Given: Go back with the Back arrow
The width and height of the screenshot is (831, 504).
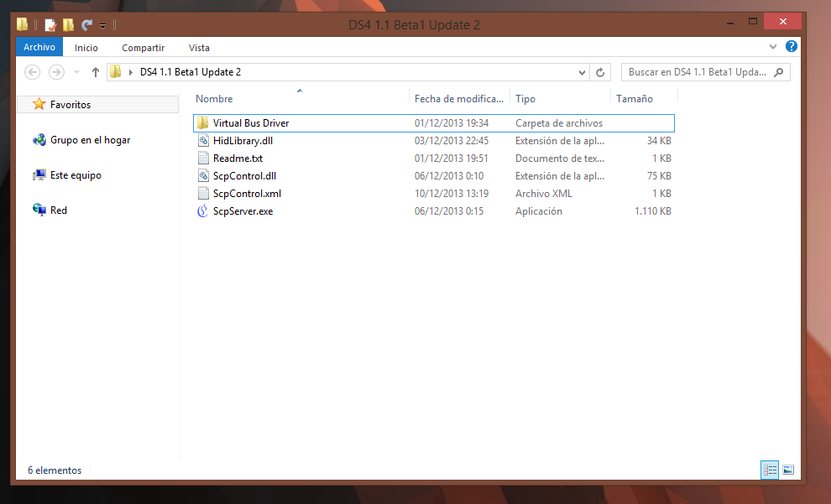Looking at the screenshot, I should (33, 72).
